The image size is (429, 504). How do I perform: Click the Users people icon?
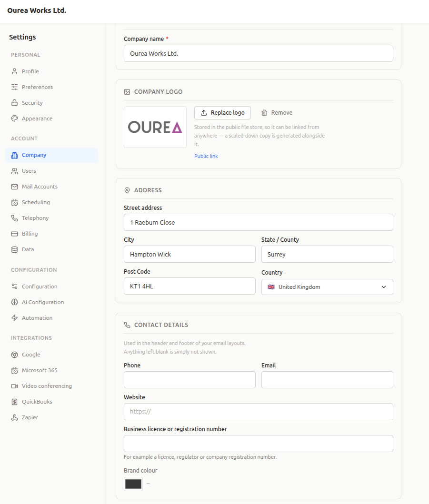coord(14,171)
